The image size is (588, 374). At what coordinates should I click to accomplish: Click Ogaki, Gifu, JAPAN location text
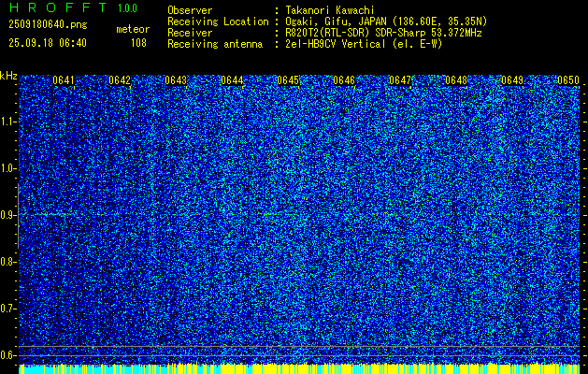click(x=386, y=22)
